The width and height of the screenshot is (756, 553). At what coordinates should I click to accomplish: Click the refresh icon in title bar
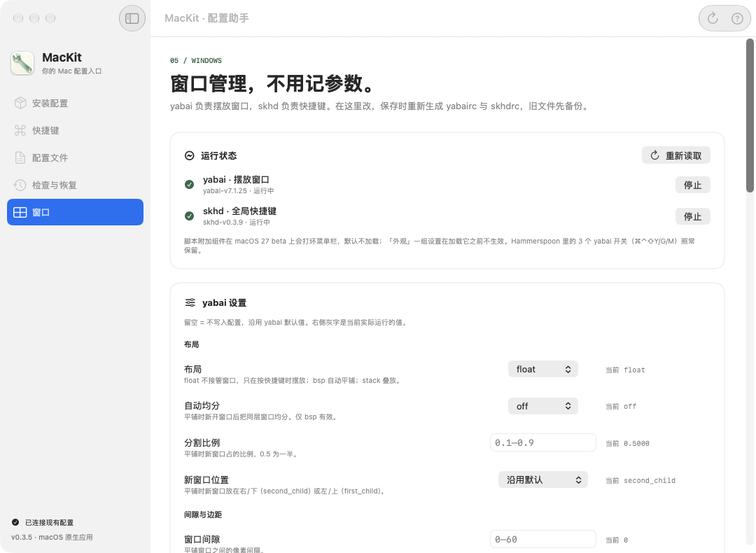tap(713, 18)
